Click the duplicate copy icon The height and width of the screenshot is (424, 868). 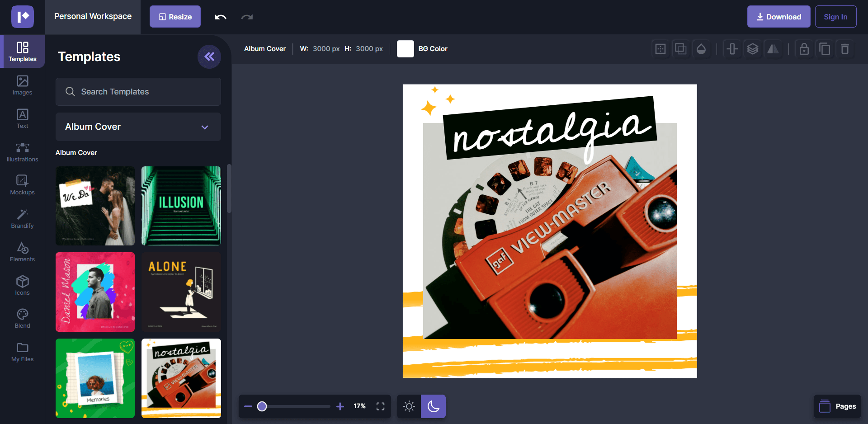[x=824, y=49]
